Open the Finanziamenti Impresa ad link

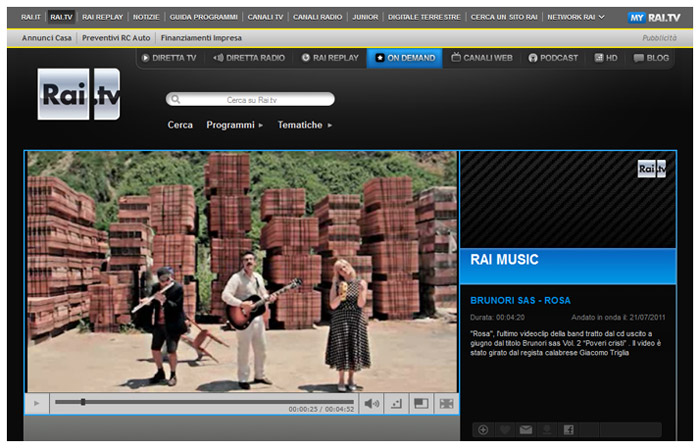click(x=201, y=38)
